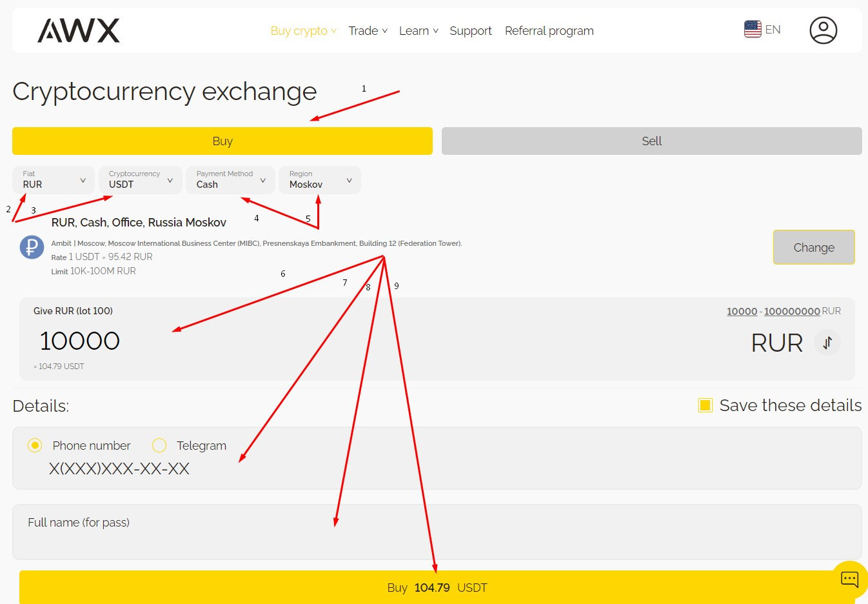Open the Trade menu
The width and height of the screenshot is (868, 604).
tap(368, 31)
